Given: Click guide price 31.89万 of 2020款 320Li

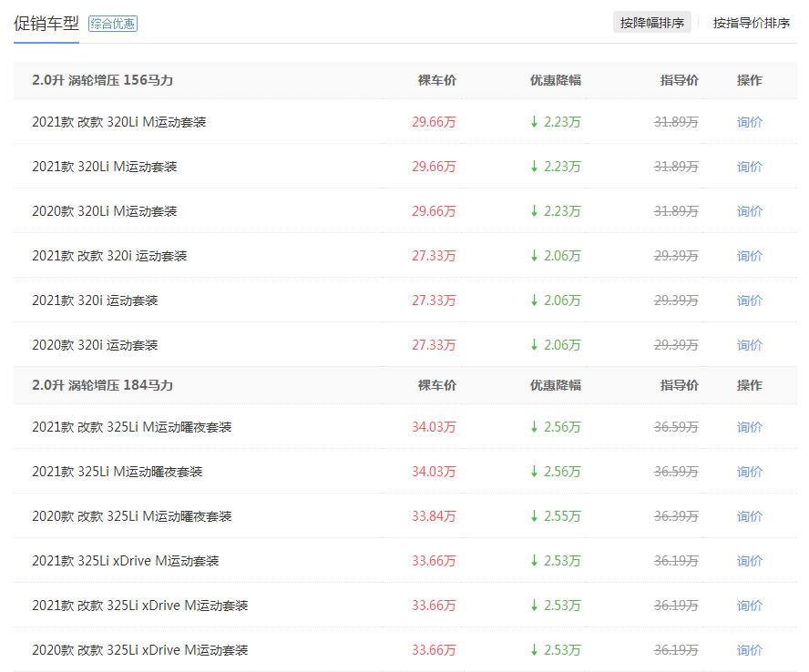Looking at the screenshot, I should [676, 211].
